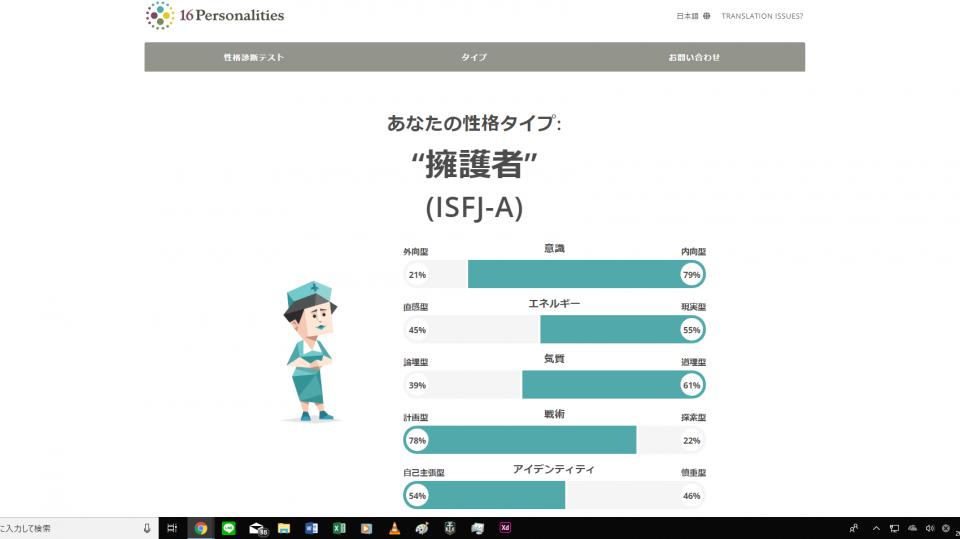This screenshot has width=960, height=539.
Task: Open the 日本語 language selector
Action: tap(693, 16)
